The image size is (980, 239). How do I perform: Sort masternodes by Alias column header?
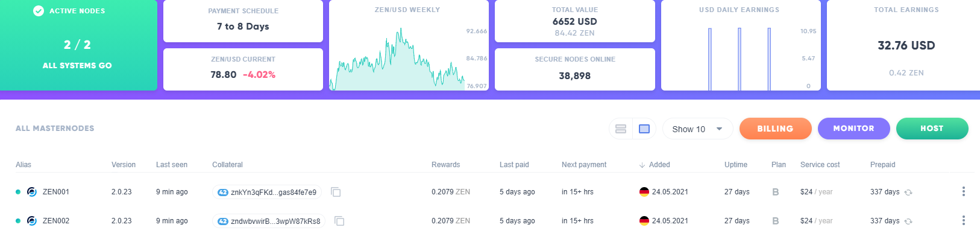tap(24, 165)
